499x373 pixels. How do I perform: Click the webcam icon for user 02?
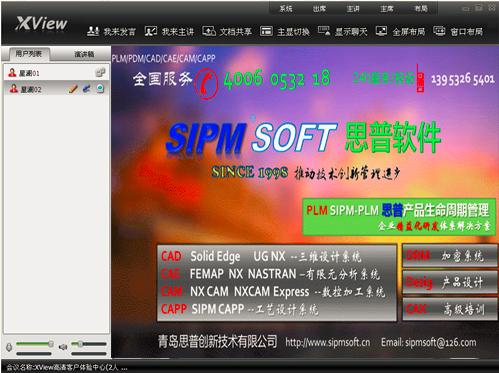(x=100, y=89)
